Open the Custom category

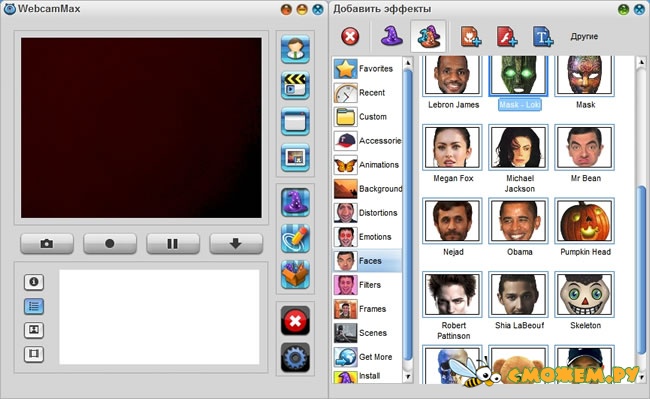coord(367,117)
